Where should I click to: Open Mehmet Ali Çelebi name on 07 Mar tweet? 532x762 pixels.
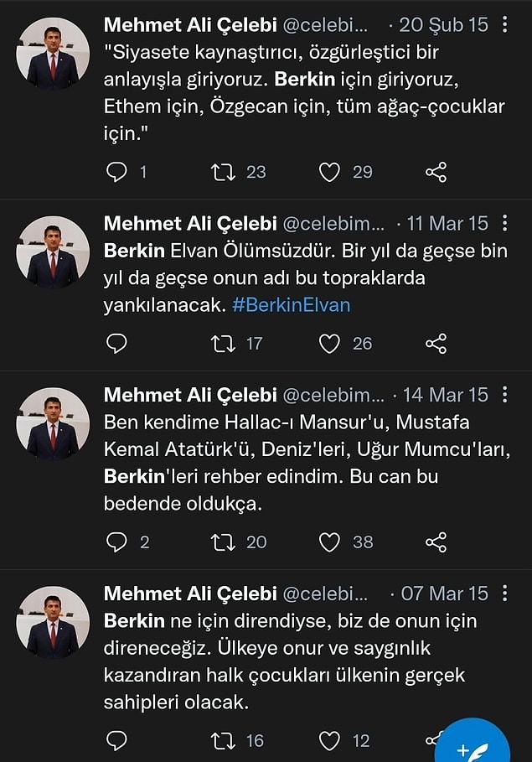coord(190,594)
